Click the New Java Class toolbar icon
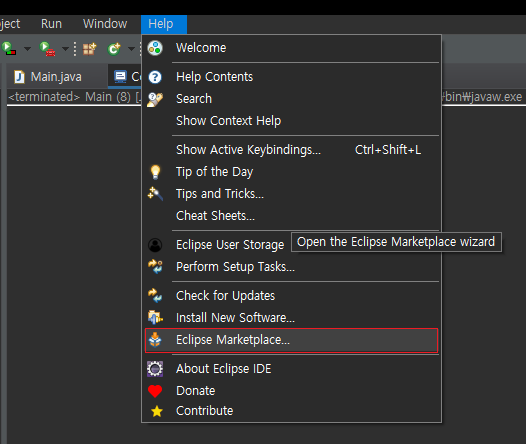The height and width of the screenshot is (444, 526). [114, 49]
